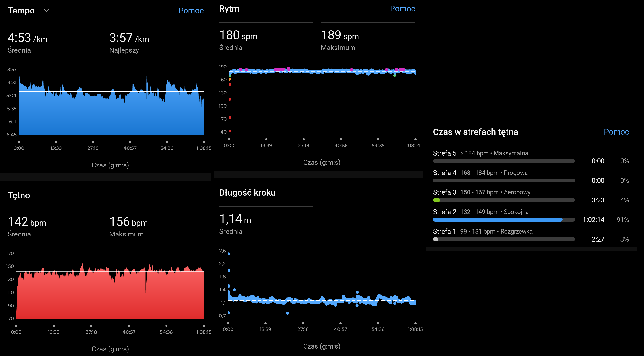Select the Tempo chart title

tap(21, 11)
